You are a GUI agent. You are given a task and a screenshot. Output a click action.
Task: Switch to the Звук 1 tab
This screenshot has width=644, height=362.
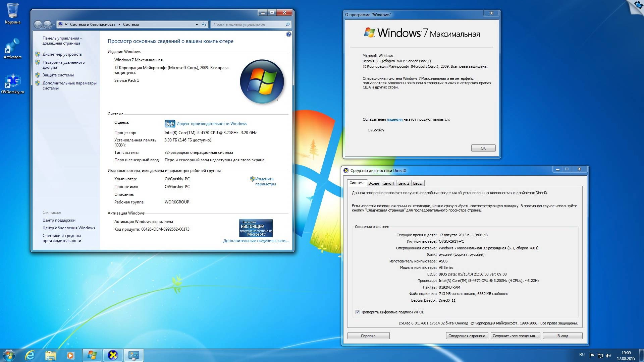tap(388, 183)
